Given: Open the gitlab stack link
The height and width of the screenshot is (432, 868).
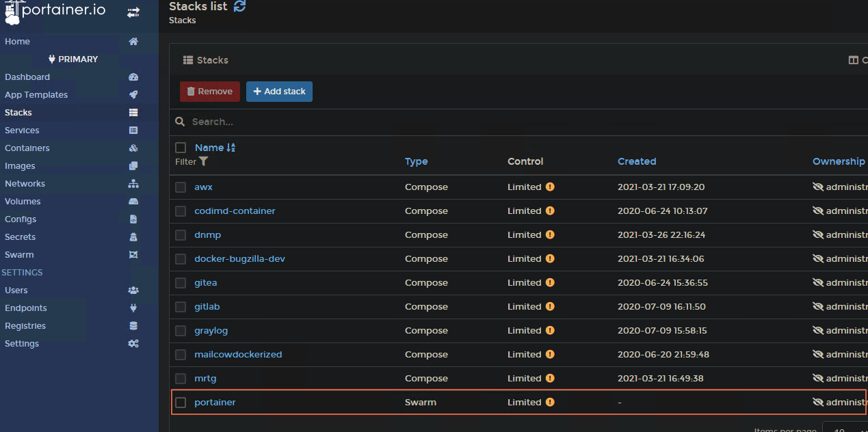Looking at the screenshot, I should (207, 307).
